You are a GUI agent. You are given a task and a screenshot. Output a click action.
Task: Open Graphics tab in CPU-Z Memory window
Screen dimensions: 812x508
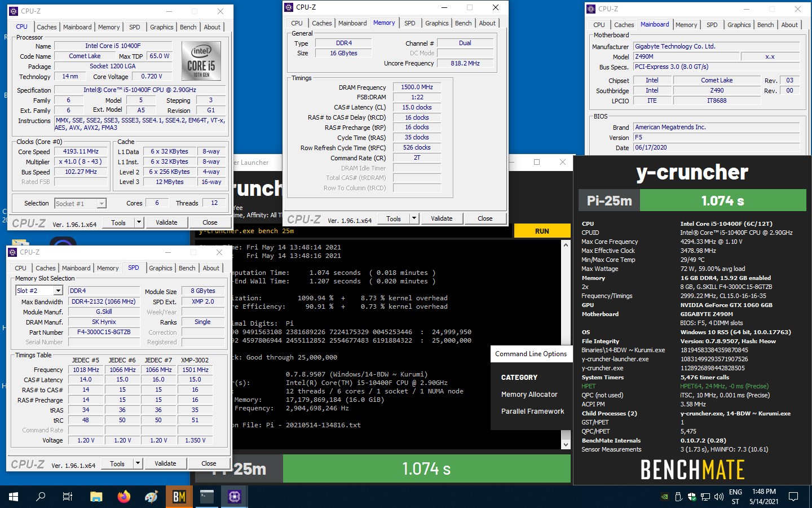(437, 23)
